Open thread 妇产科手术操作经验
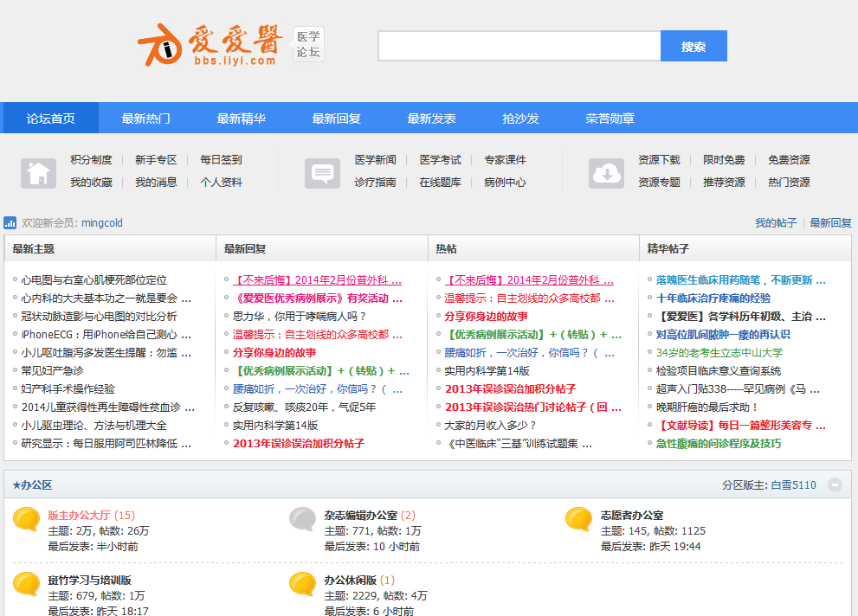858x616 pixels. pyautogui.click(x=68, y=389)
